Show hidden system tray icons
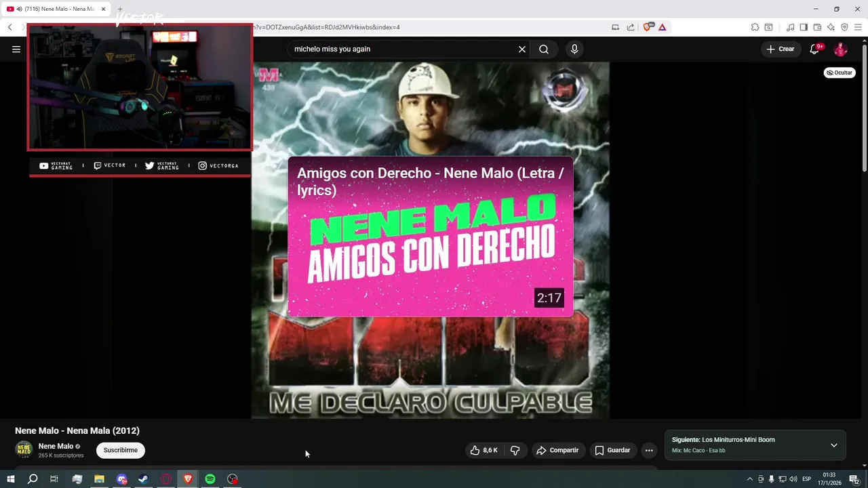 click(749, 479)
